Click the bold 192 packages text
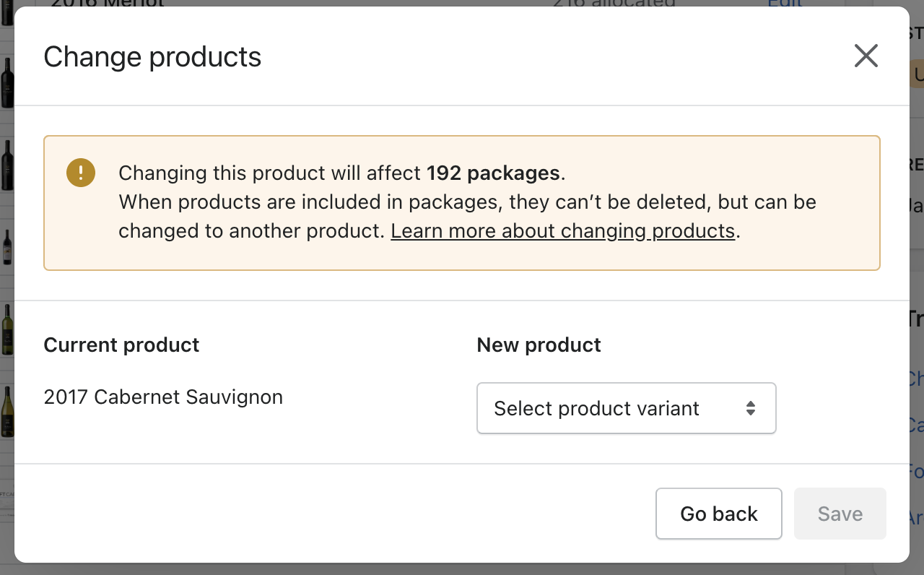 click(493, 173)
